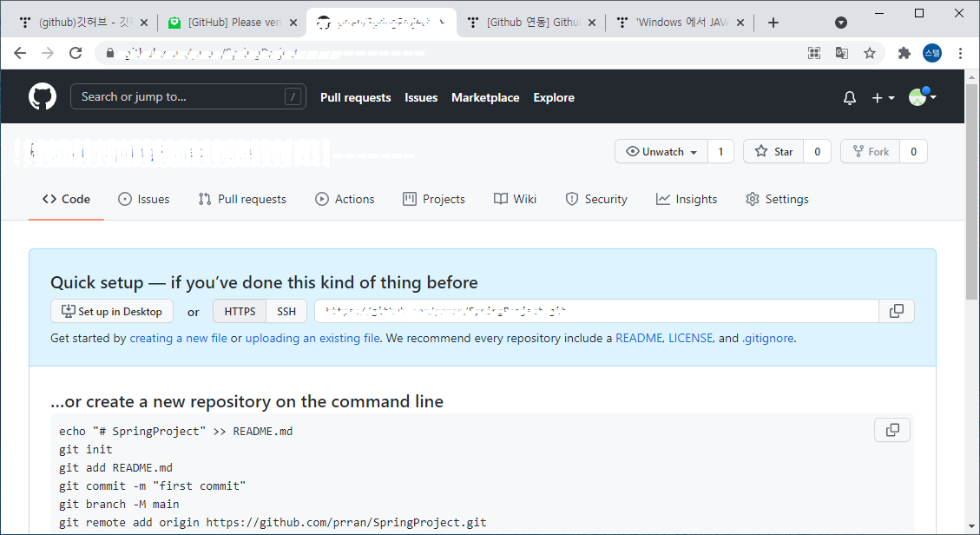Click the README link

[x=639, y=338]
